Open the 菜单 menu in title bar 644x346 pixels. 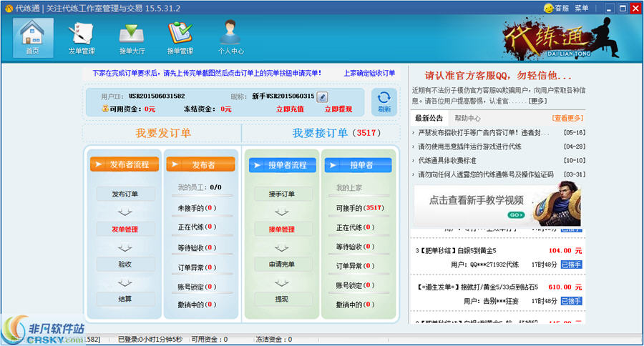582,8
